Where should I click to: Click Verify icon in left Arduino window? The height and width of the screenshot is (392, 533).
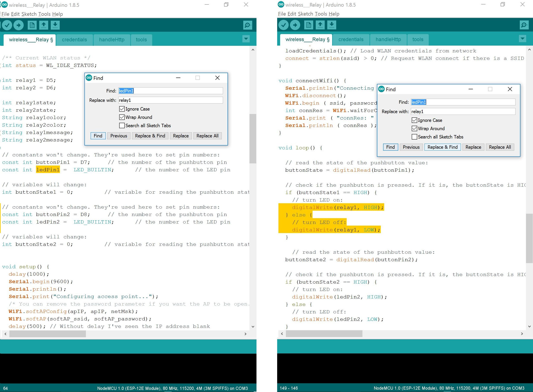click(7, 25)
